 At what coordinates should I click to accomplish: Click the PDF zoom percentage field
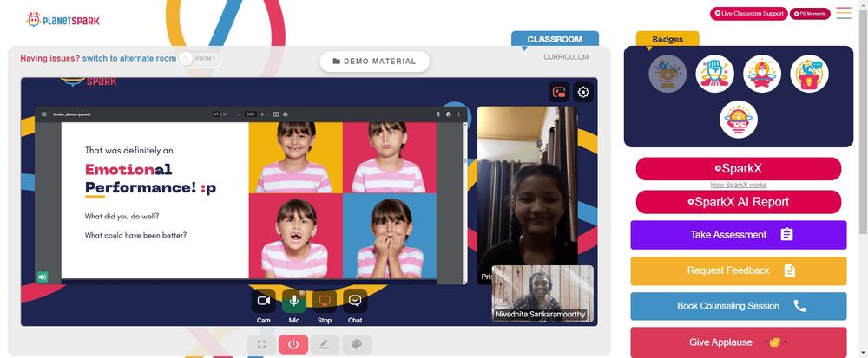(x=251, y=114)
